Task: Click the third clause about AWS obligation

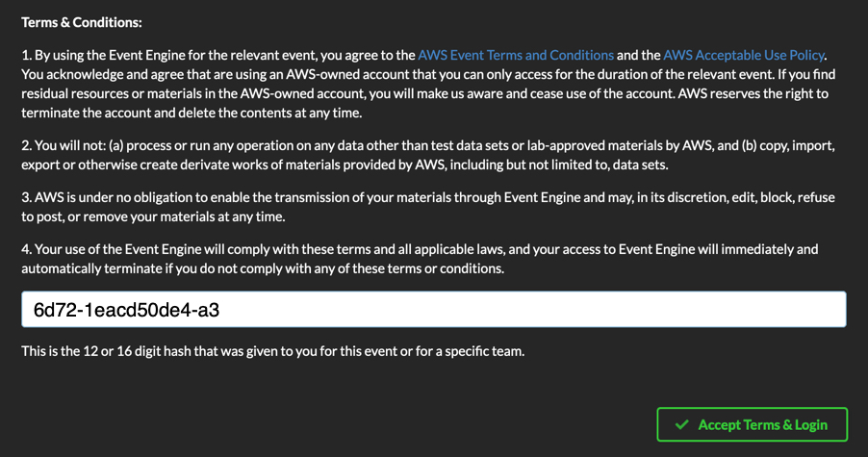Action: pyautogui.click(x=428, y=207)
